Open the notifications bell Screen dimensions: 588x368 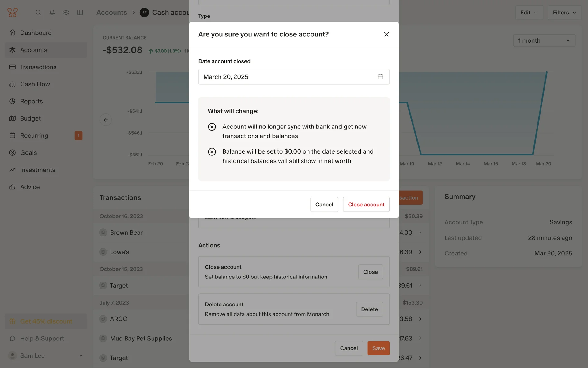click(52, 13)
